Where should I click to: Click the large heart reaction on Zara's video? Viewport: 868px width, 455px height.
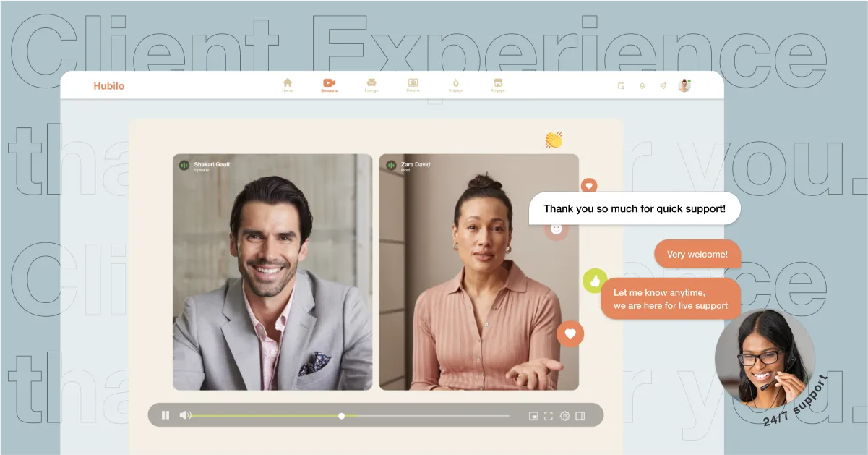coord(570,333)
